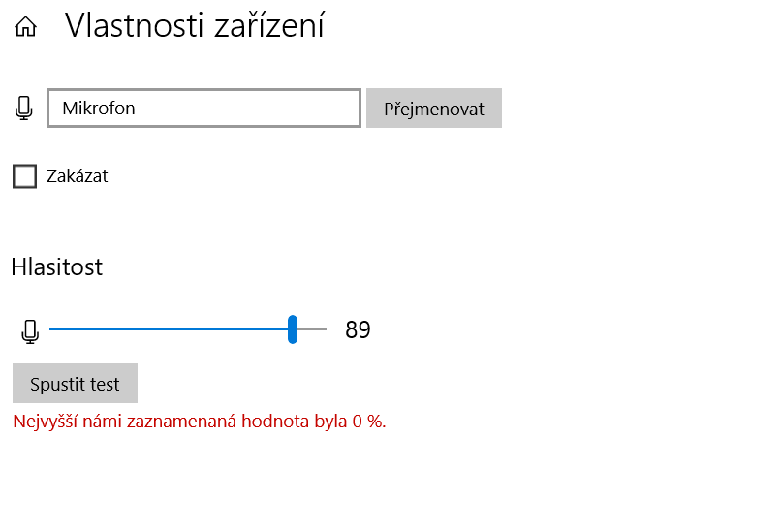Screen dimensions: 782x532
Task: Click the Vlastnosti zařízení page title
Action: [194, 26]
